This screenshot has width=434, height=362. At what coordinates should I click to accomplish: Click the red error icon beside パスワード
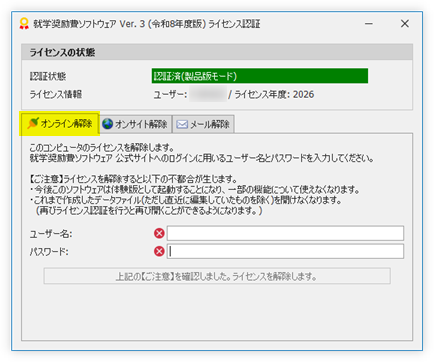(159, 251)
